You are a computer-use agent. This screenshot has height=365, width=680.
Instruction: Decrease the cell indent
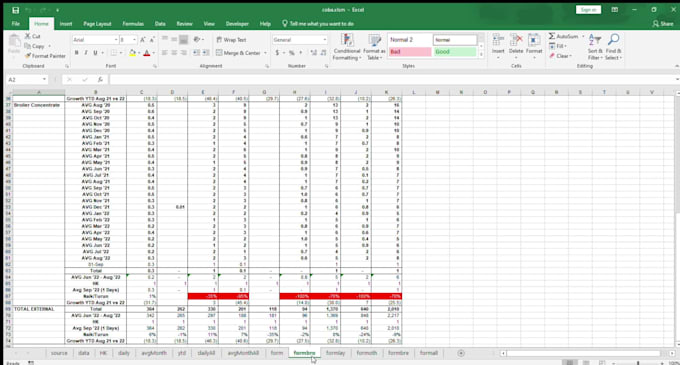click(x=196, y=53)
